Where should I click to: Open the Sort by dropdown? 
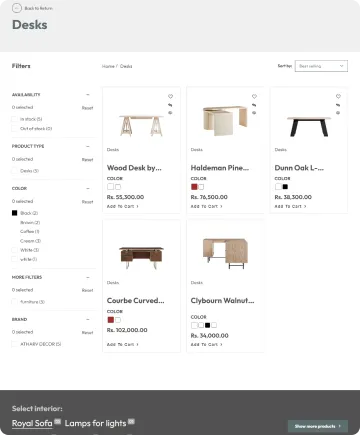pos(321,66)
